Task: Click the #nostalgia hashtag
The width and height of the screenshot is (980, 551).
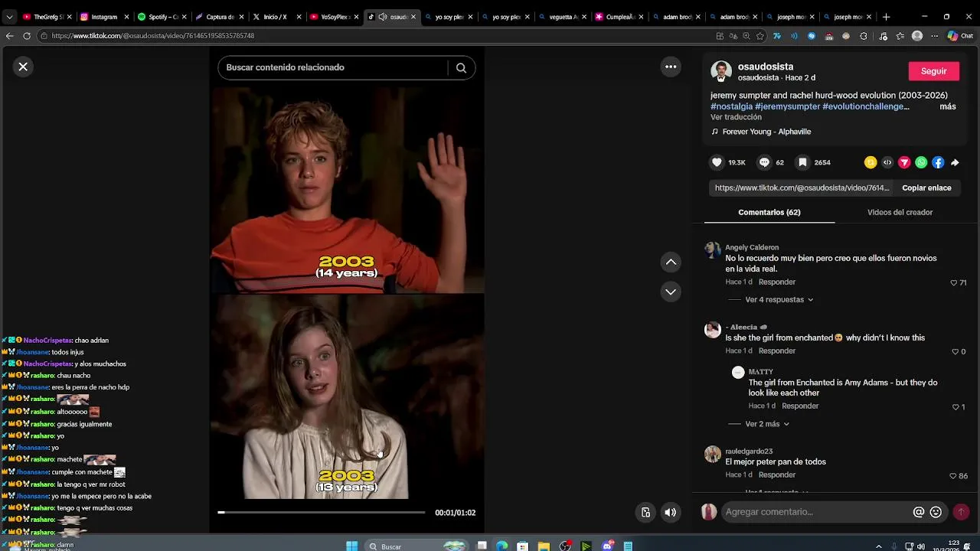Action: (731, 106)
